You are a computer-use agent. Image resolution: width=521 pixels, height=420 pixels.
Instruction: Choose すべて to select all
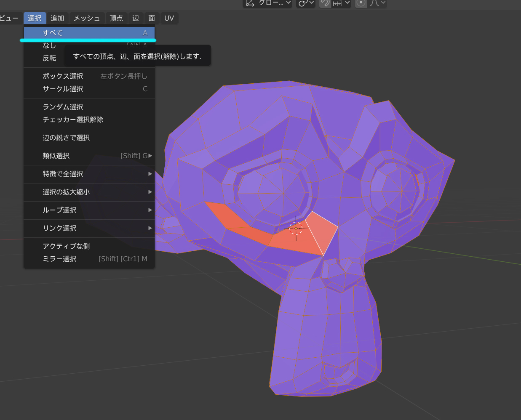point(89,33)
